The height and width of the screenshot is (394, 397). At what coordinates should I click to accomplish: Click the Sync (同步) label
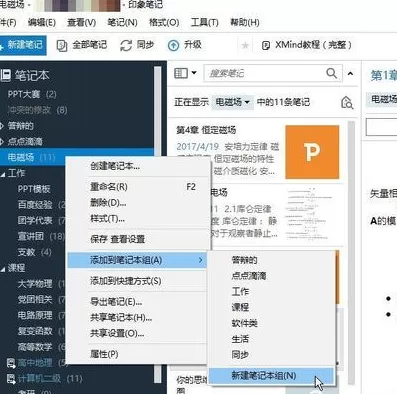pyautogui.click(x=145, y=45)
